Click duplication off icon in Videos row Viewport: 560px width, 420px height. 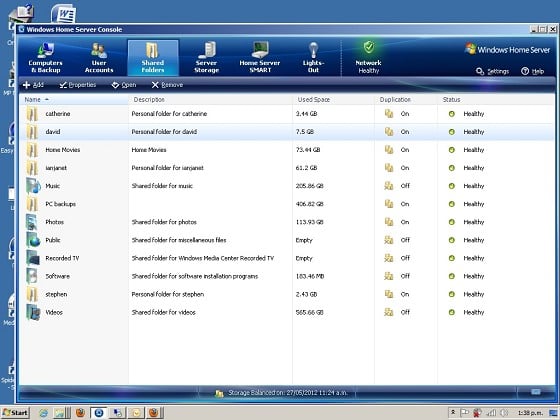(x=389, y=312)
